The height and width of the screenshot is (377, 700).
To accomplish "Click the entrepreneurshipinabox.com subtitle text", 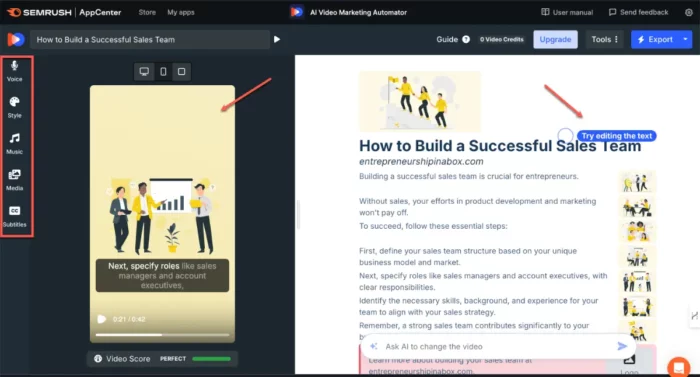I will coord(421,161).
